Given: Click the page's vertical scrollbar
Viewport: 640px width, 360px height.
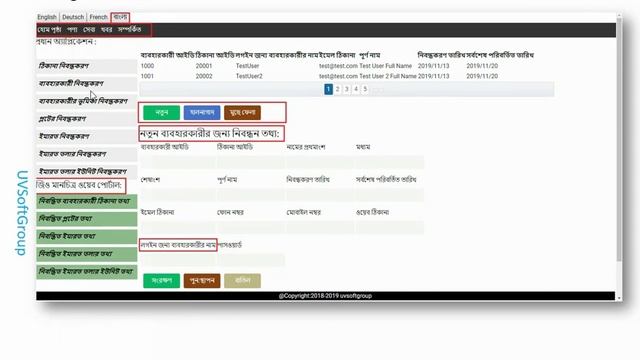Looking at the screenshot, I should [x=619, y=139].
